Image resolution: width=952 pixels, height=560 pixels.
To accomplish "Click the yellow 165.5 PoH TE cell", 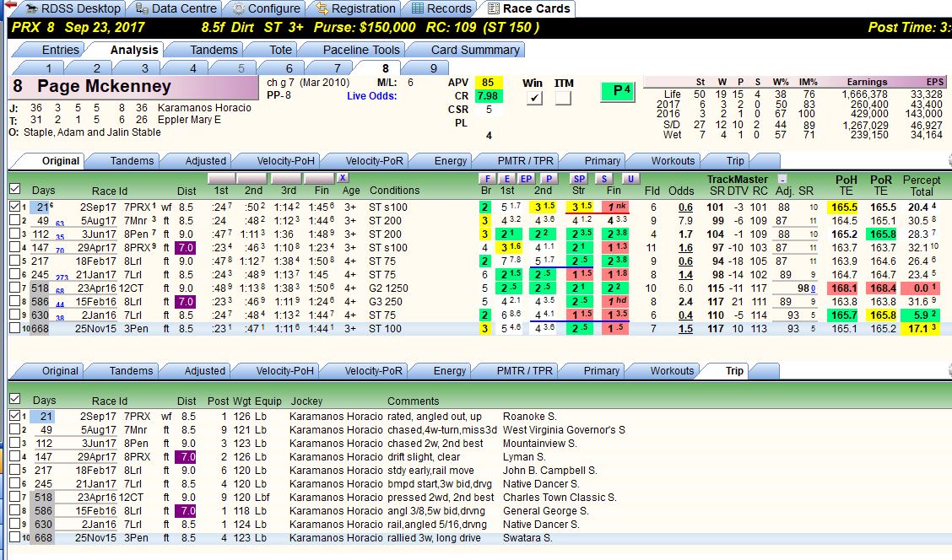I will click(x=845, y=207).
